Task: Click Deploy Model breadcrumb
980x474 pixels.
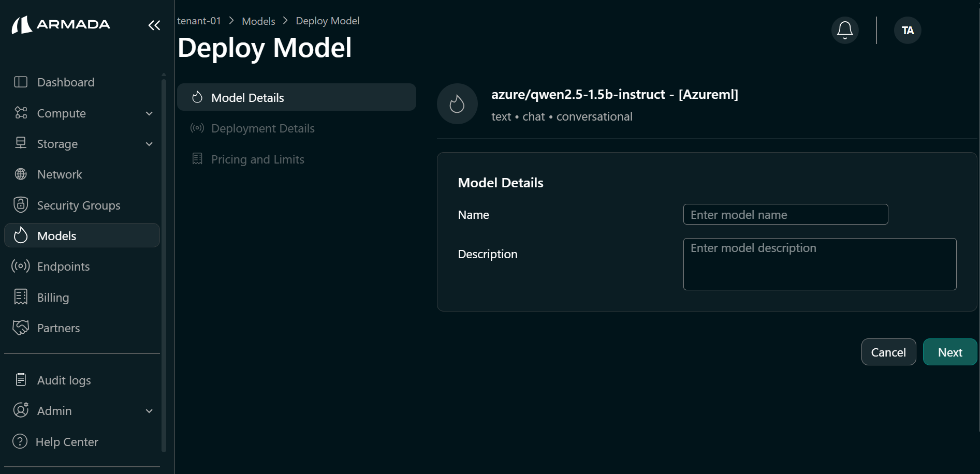Action: 327,21
